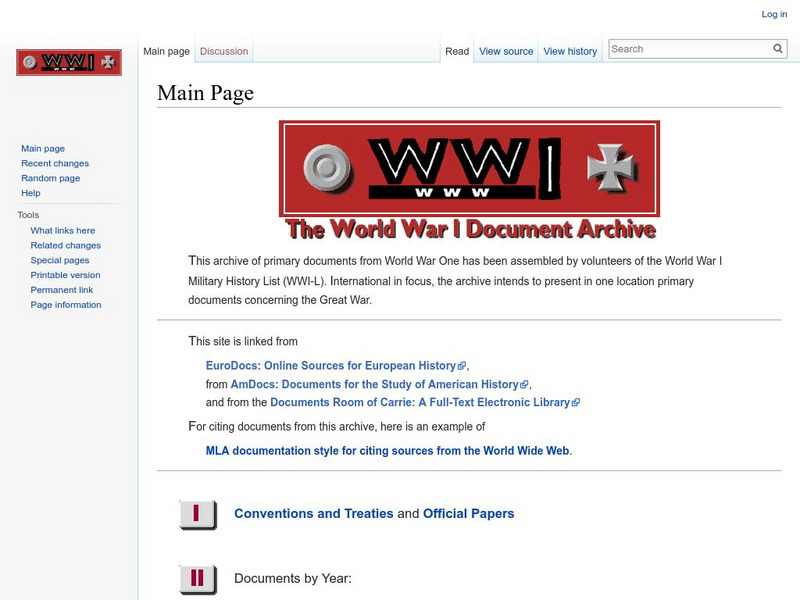Screen dimensions: 800x600
Task: Click the Tools sidebar heading
Action: click(x=28, y=215)
